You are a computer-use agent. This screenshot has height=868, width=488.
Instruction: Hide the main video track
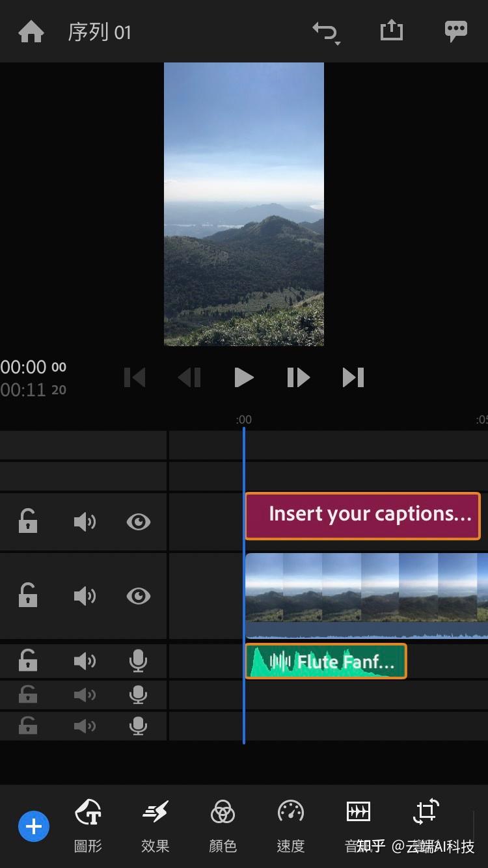click(139, 595)
